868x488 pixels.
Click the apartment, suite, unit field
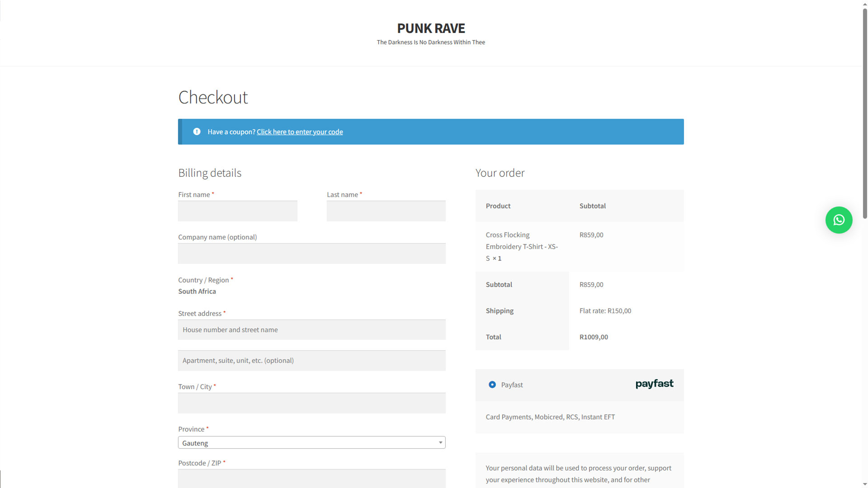(x=311, y=360)
